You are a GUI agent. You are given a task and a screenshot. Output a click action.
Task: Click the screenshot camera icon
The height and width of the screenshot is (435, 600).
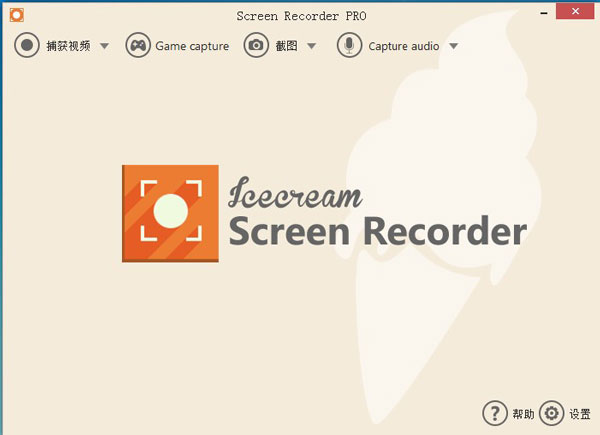tap(256, 45)
